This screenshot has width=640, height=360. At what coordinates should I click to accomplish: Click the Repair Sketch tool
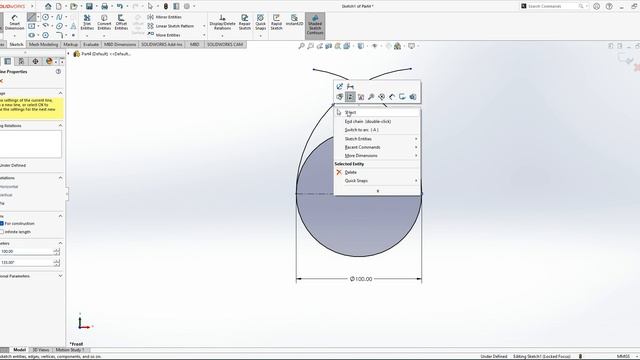click(244, 22)
